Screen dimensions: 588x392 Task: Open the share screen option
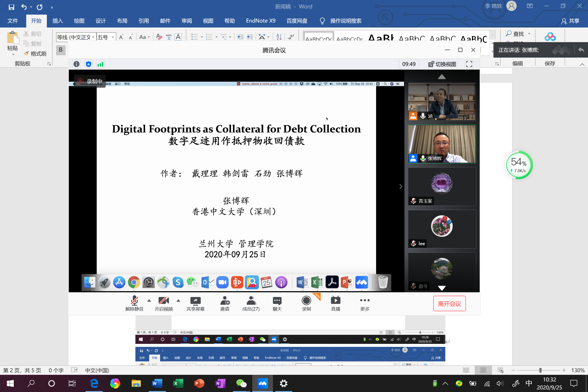coord(195,303)
